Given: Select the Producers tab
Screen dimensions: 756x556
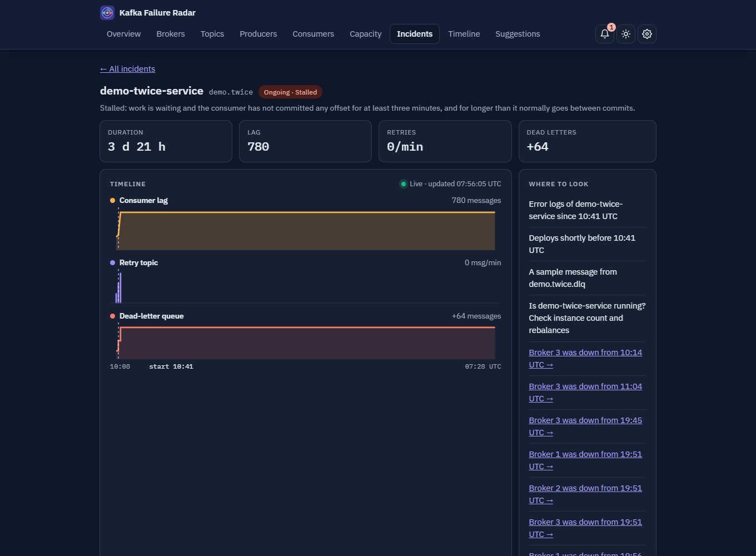Looking at the screenshot, I should [x=258, y=34].
